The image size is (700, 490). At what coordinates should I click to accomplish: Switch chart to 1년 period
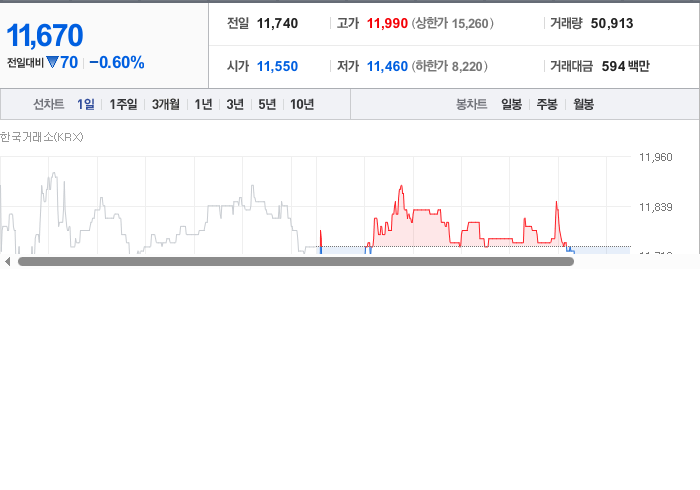pyautogui.click(x=203, y=104)
